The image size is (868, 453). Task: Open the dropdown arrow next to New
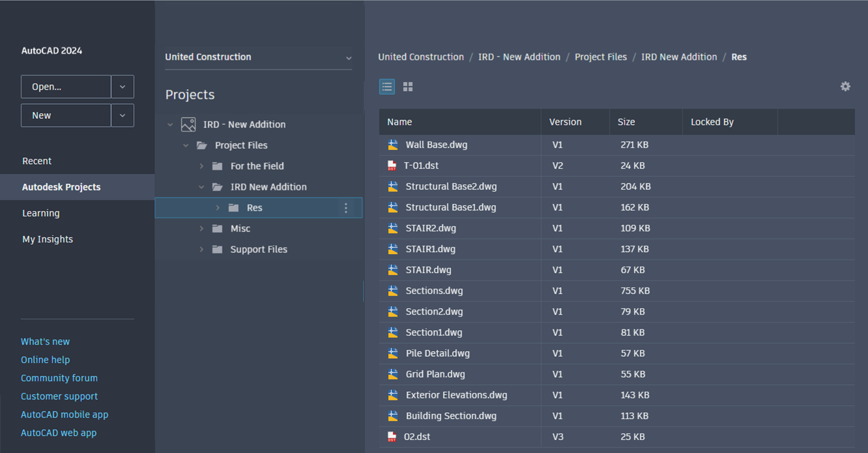point(123,115)
